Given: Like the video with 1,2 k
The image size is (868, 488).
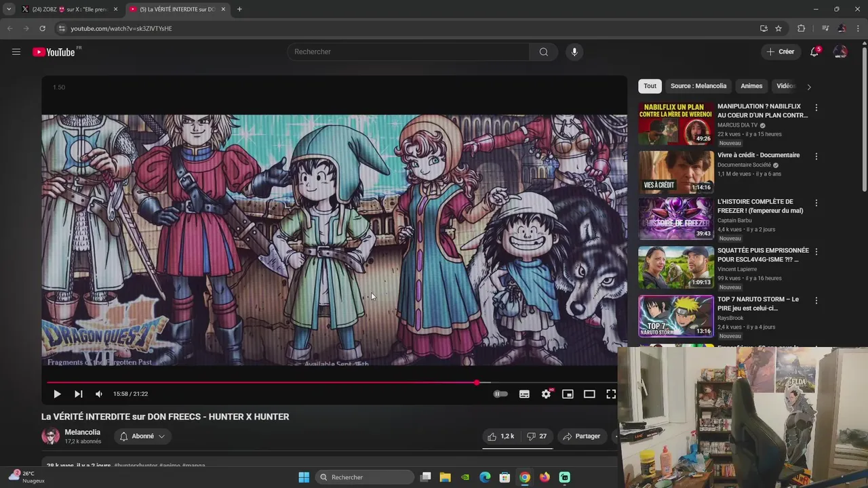Looking at the screenshot, I should click(x=502, y=436).
